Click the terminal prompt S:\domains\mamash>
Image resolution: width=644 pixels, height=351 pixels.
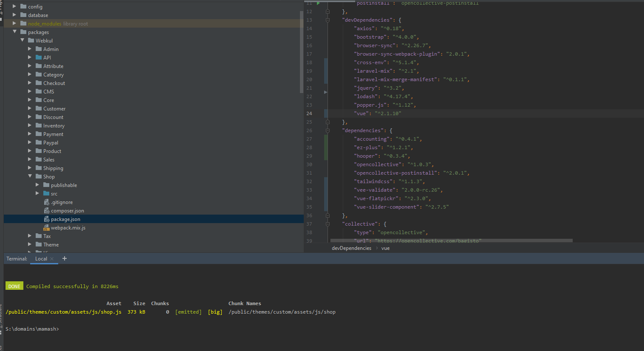click(x=32, y=329)
